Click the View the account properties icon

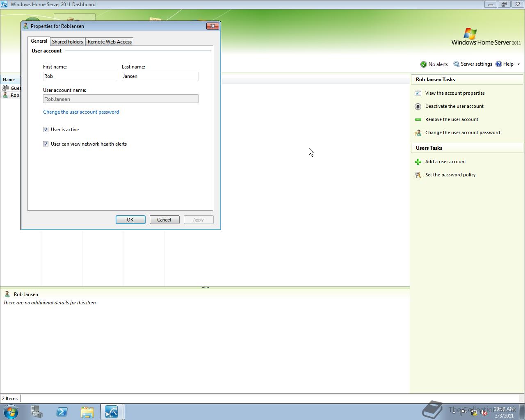click(418, 93)
